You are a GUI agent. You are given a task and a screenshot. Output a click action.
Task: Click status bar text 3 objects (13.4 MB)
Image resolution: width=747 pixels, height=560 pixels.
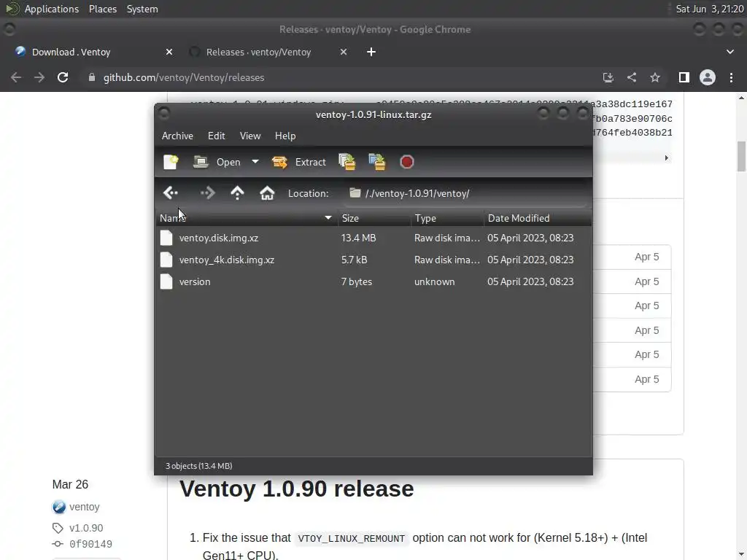click(198, 466)
